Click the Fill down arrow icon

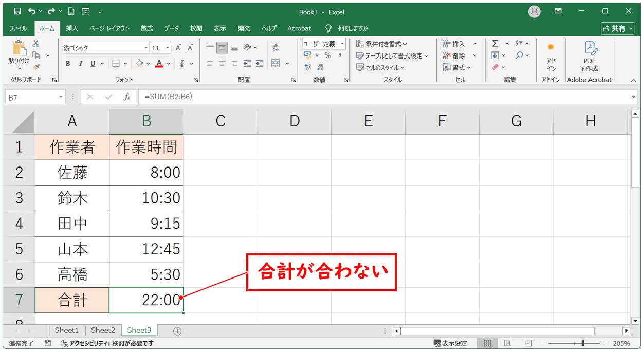point(495,55)
